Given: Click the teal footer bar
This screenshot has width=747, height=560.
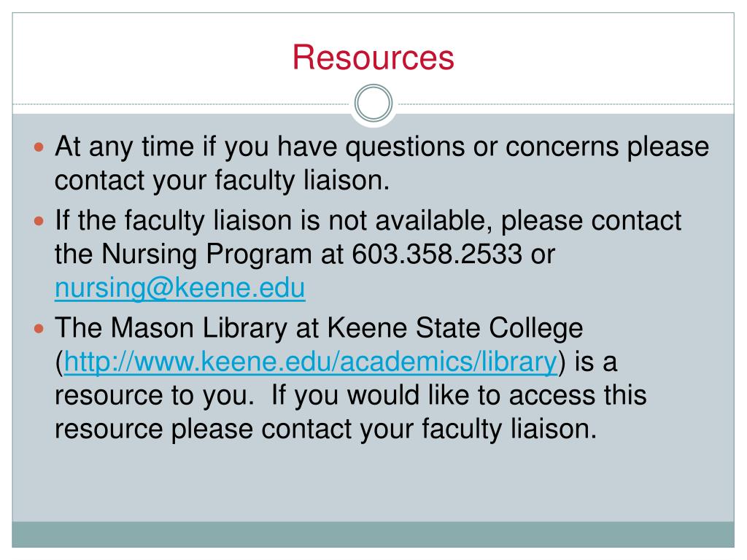Looking at the screenshot, I should click(373, 534).
